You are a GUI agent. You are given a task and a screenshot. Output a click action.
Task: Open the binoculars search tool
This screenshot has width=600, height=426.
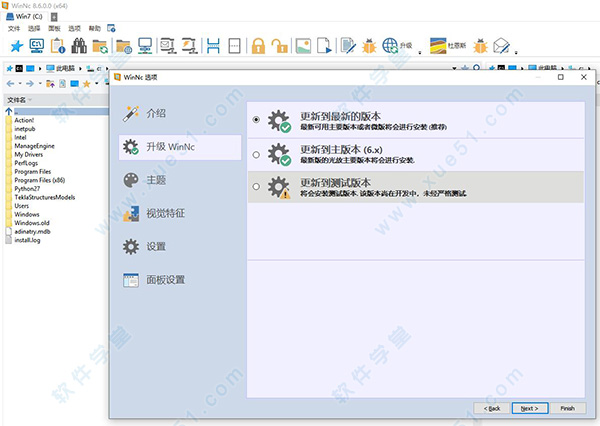(79, 46)
